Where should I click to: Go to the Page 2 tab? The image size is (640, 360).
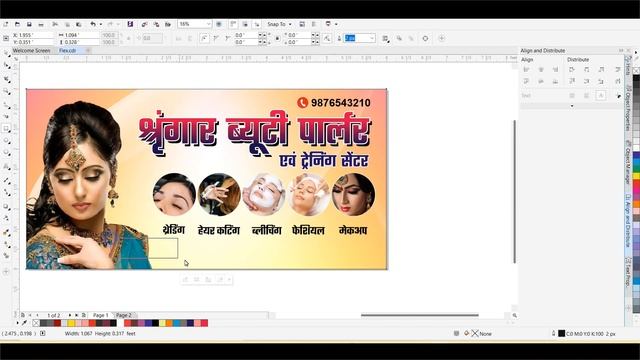124,315
